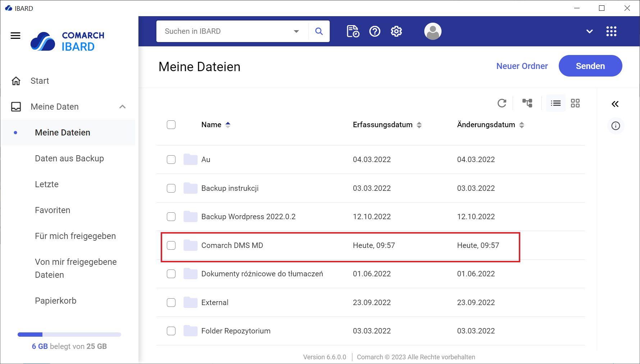This screenshot has width=640, height=364.
Task: Open the apps grid icon
Action: (x=611, y=31)
